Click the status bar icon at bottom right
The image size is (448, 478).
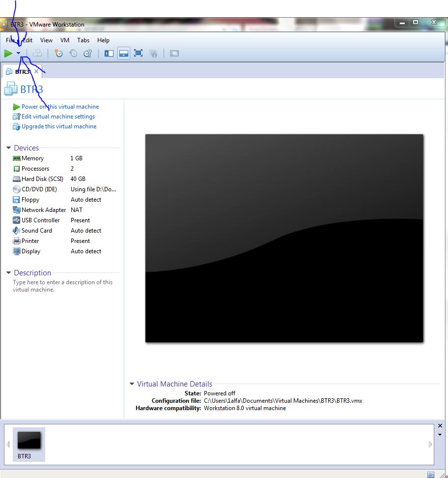point(431,475)
